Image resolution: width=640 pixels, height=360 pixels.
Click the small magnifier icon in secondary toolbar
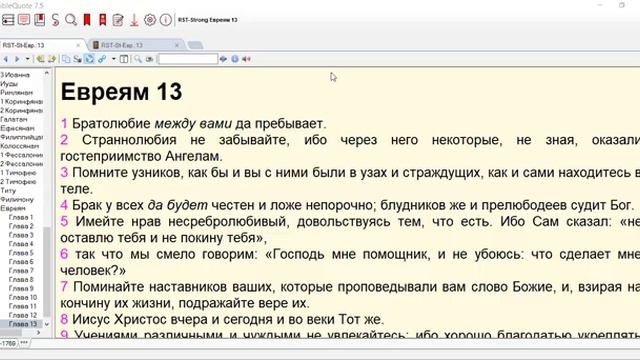pyautogui.click(x=138, y=59)
